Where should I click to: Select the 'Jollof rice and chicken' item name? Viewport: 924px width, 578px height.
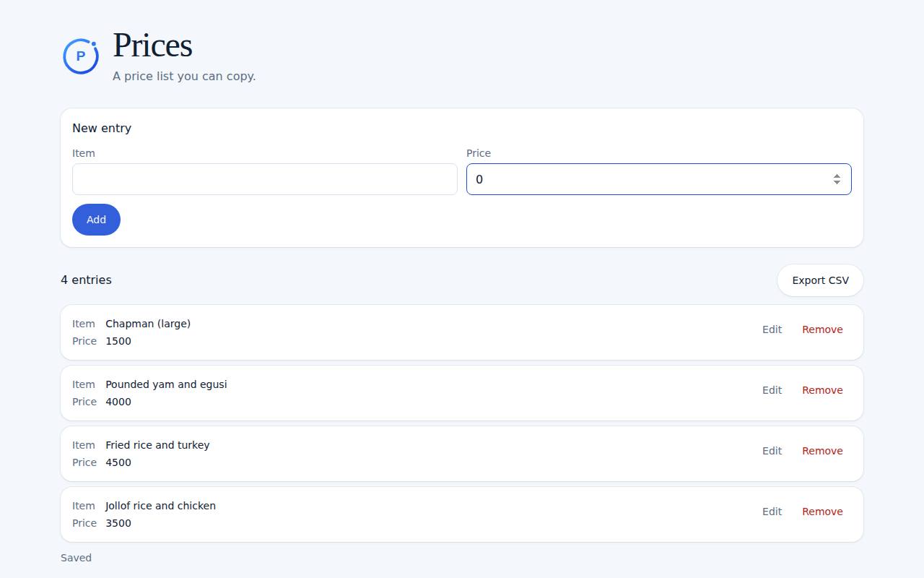(x=160, y=506)
